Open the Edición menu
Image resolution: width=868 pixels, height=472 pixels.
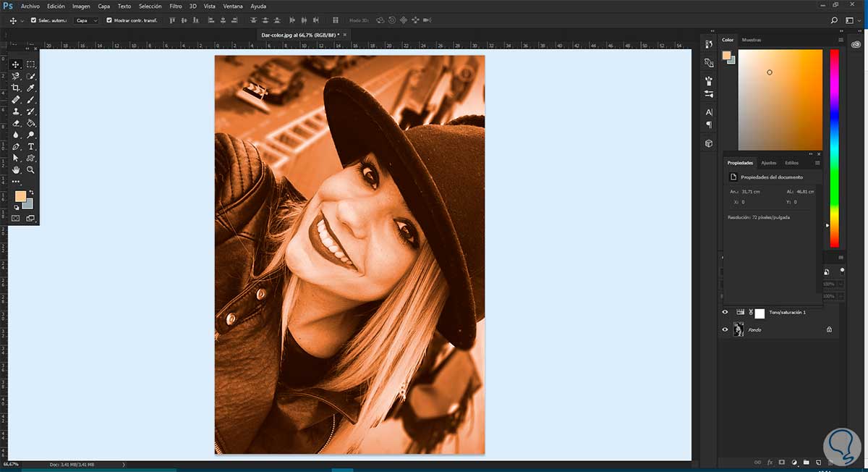point(56,6)
